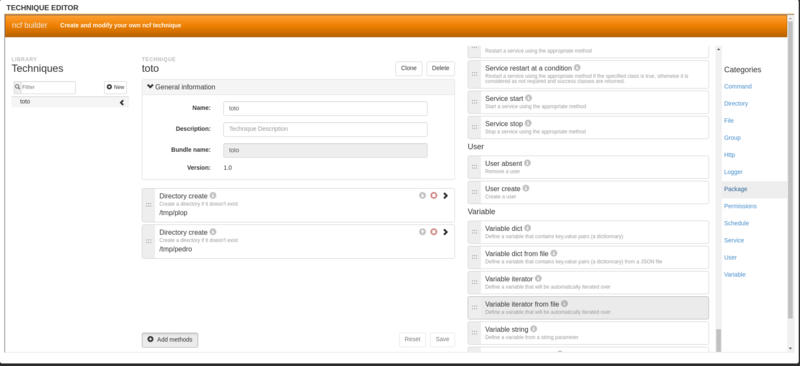
Task: Create a new technique with New button
Action: (115, 87)
